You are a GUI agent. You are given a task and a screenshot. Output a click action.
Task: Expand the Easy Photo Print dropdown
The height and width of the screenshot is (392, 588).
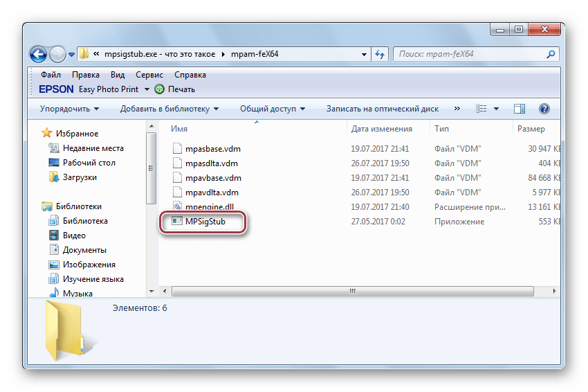[x=147, y=89]
